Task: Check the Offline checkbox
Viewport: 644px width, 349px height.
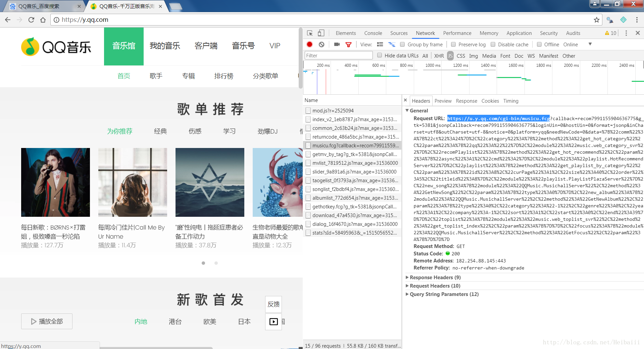Action: point(539,44)
